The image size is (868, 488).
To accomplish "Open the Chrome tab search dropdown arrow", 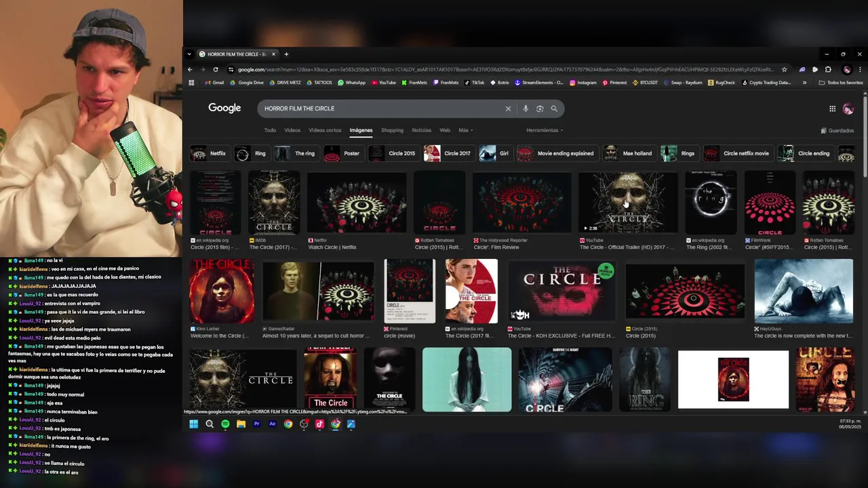I will (190, 54).
